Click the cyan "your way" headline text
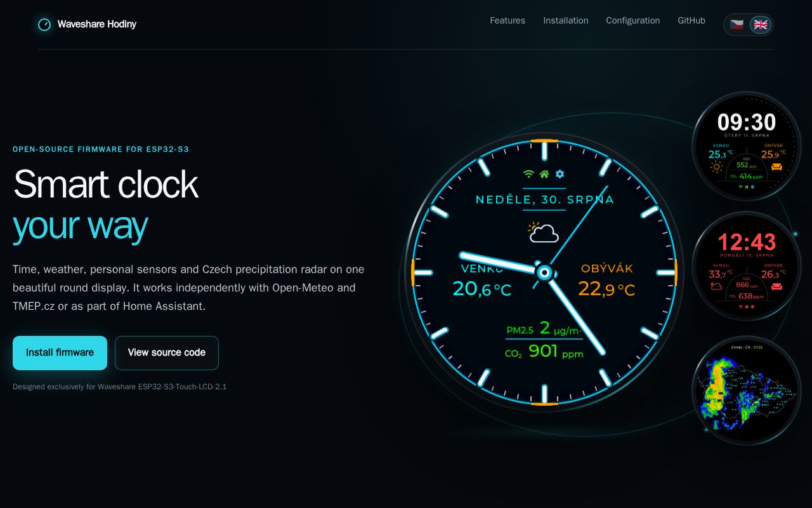812x508 pixels. click(80, 225)
